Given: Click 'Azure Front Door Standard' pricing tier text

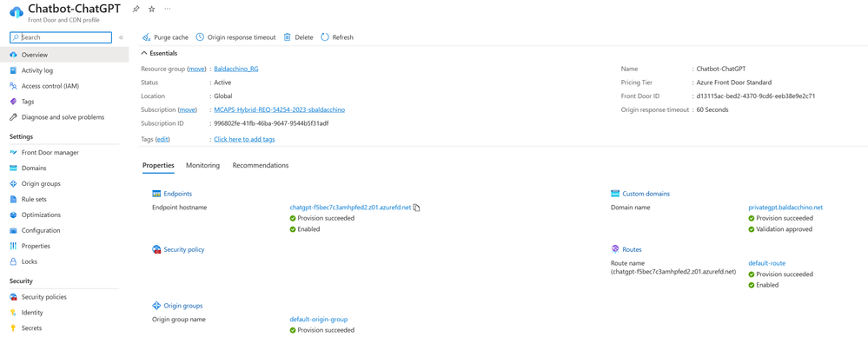Looking at the screenshot, I should coord(734,83).
